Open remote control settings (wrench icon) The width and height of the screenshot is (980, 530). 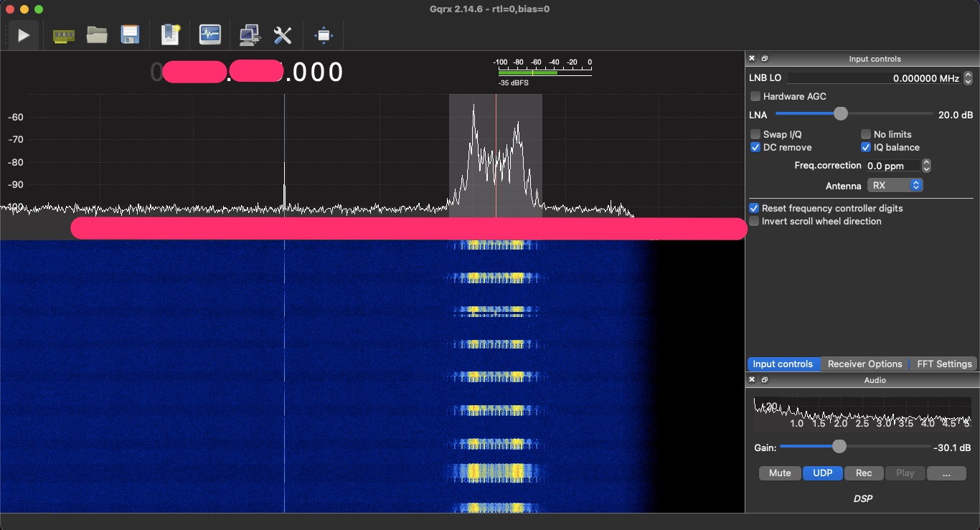(x=283, y=34)
